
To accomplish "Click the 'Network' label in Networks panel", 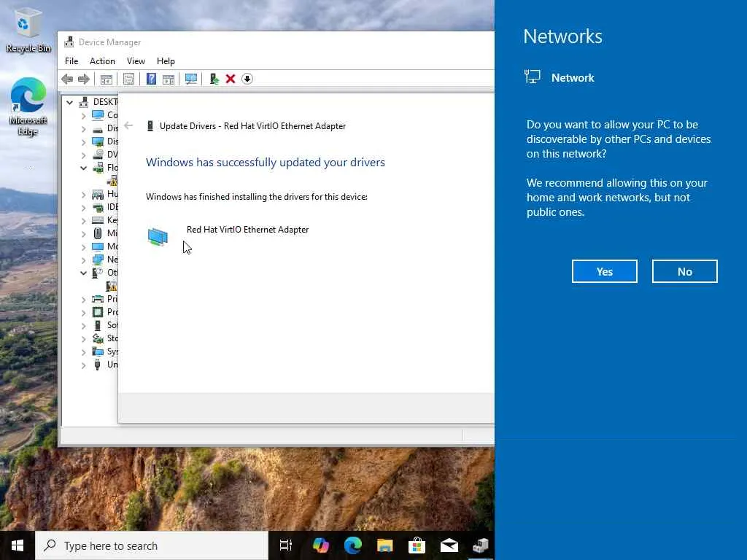I will point(573,77).
